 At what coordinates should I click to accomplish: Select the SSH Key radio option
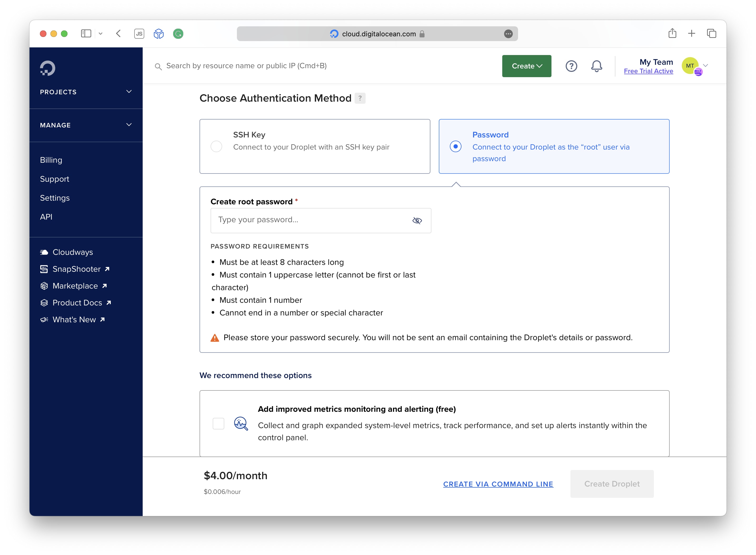tap(216, 146)
